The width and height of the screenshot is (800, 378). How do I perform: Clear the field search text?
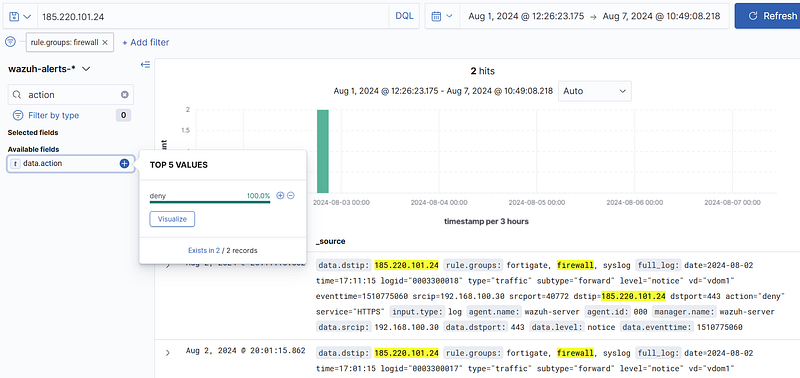pos(124,95)
